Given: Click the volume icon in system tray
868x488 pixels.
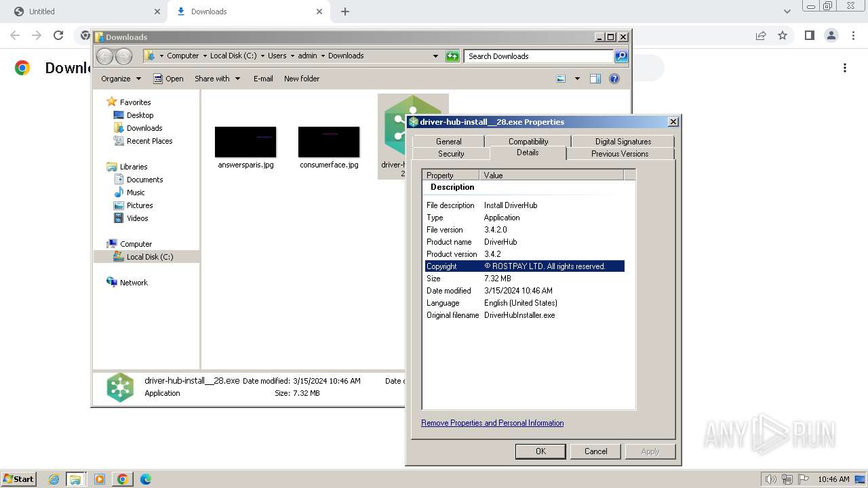Looking at the screenshot, I should [x=771, y=479].
